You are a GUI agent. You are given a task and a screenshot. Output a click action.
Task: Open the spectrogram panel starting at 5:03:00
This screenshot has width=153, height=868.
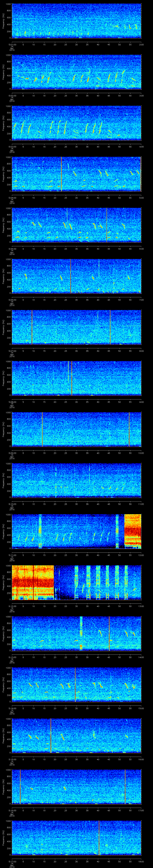click(76, 123)
